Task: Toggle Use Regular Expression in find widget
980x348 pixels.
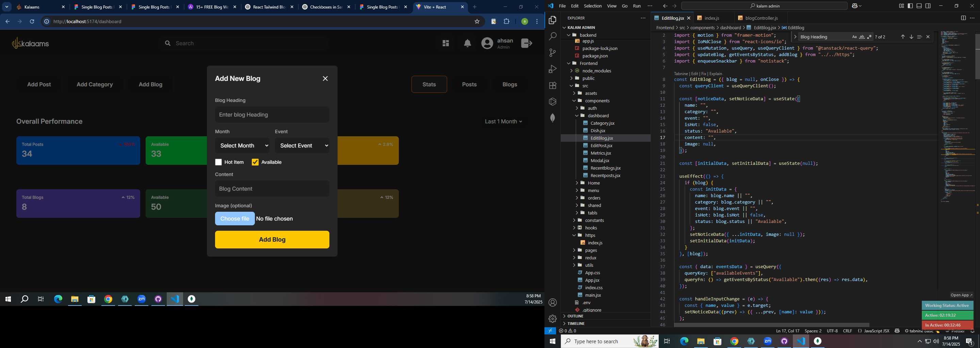Action: click(x=870, y=37)
